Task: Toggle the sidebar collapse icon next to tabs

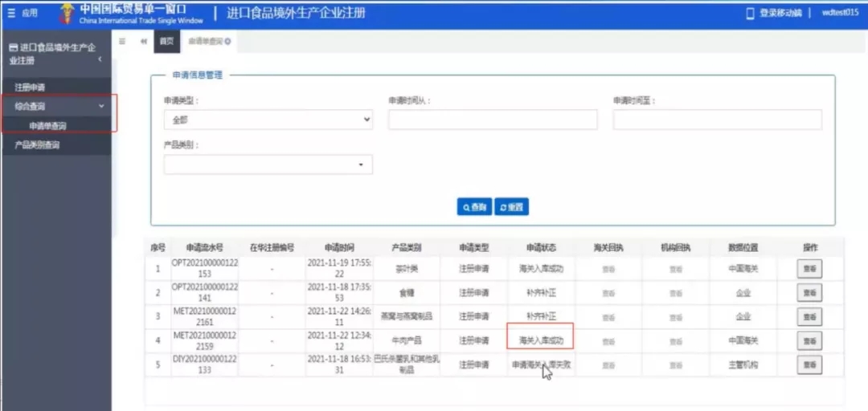Action: (122, 42)
